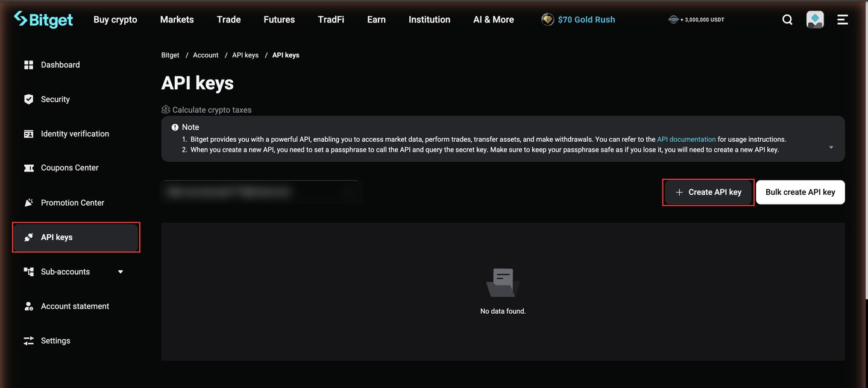This screenshot has width=868, height=388.
Task: Go to Account in breadcrumb
Action: coord(206,55)
